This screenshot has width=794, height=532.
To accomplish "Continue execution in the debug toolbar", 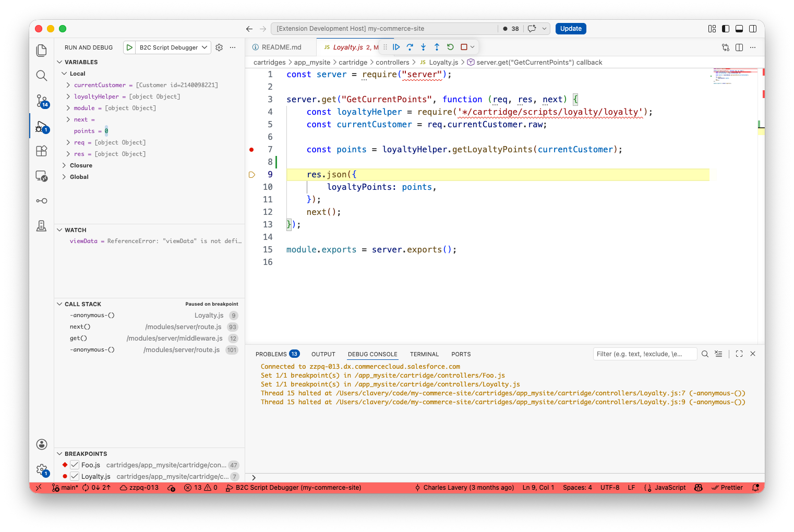I will coord(396,47).
